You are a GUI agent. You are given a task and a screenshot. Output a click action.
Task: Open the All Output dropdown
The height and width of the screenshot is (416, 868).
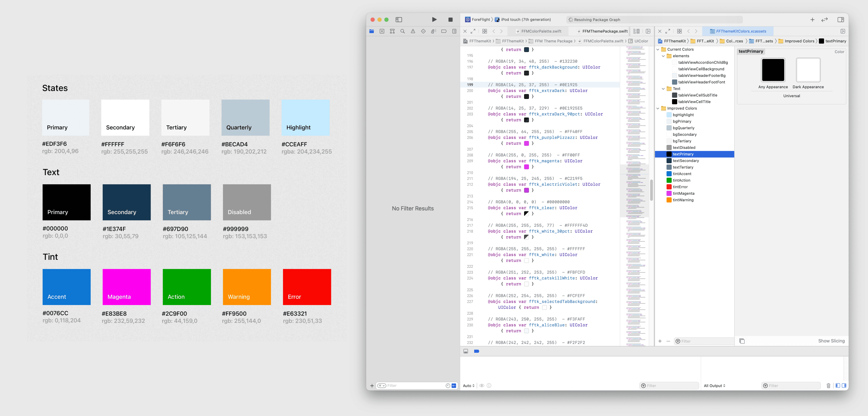tap(714, 386)
